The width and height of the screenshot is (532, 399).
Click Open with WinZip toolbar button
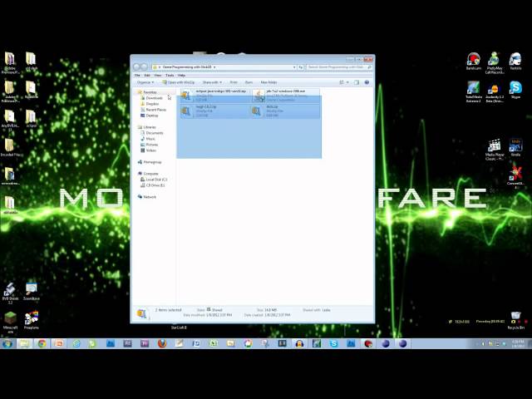[x=179, y=82]
